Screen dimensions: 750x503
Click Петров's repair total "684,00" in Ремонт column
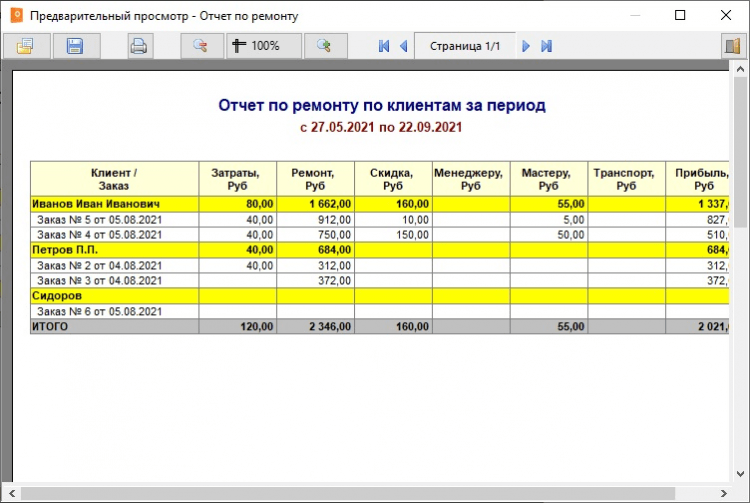pos(334,250)
